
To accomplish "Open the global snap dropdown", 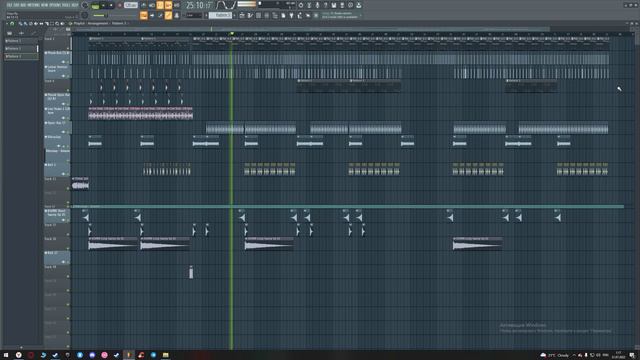I will (x=193, y=15).
